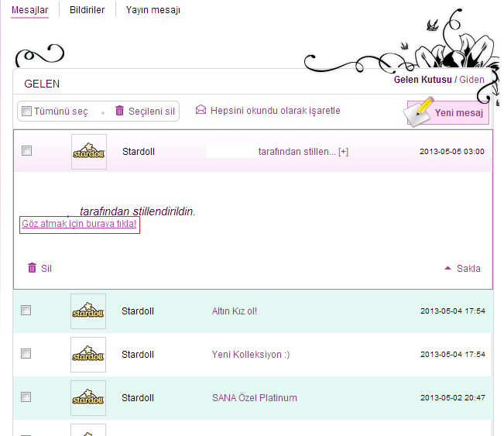Mark all read via Hepsini okundu olarak işaretle
The image size is (504, 436).
(x=275, y=111)
